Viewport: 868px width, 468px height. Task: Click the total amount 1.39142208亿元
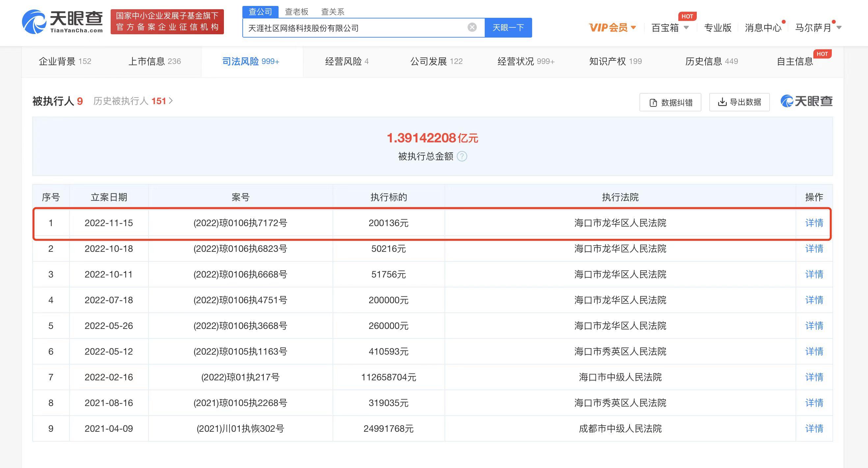(x=432, y=138)
